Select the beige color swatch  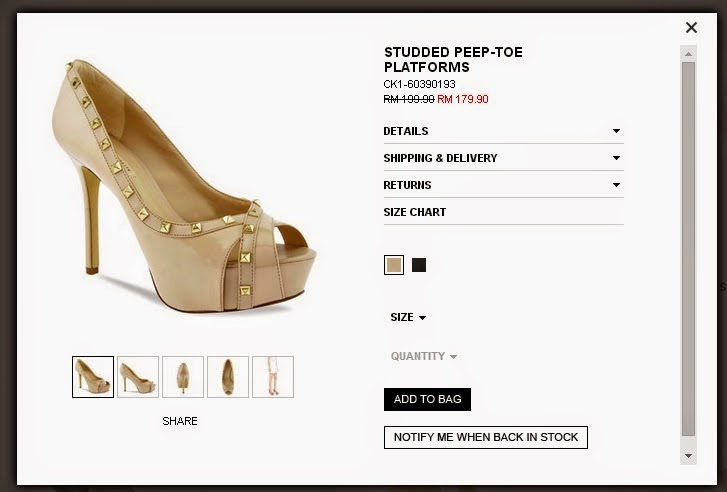point(394,265)
